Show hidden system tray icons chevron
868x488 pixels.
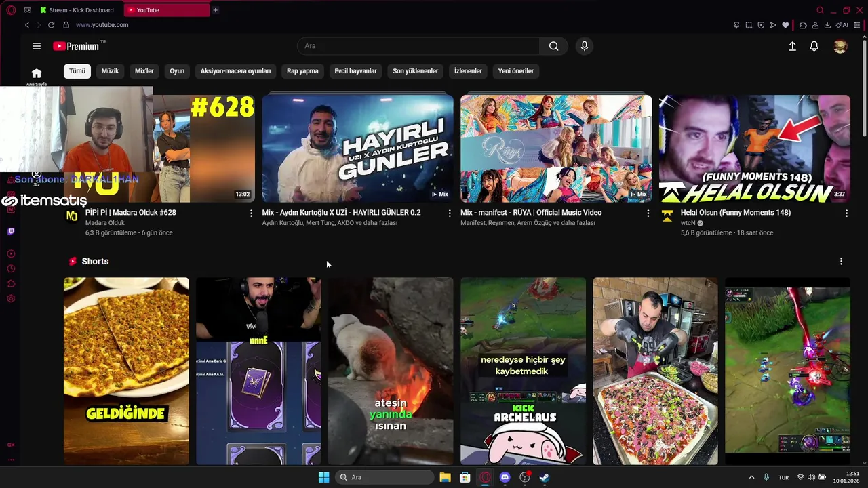(751, 477)
